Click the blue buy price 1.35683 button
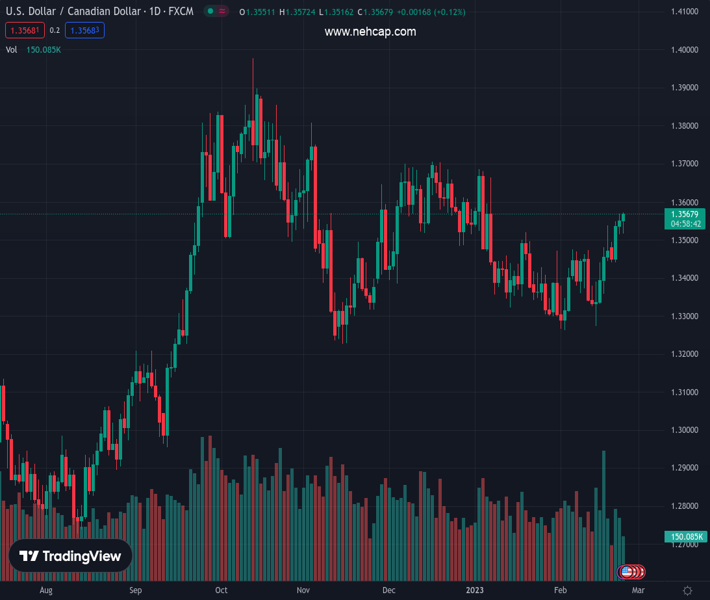Viewport: 710px width, 600px height. pyautogui.click(x=84, y=31)
